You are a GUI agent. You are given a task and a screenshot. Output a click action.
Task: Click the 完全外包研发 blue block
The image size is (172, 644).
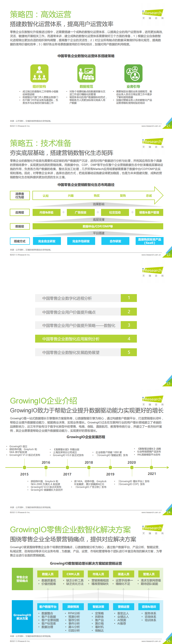(x=81, y=241)
